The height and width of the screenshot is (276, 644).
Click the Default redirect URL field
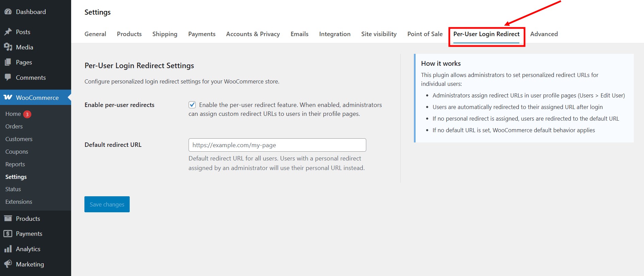[x=277, y=145]
